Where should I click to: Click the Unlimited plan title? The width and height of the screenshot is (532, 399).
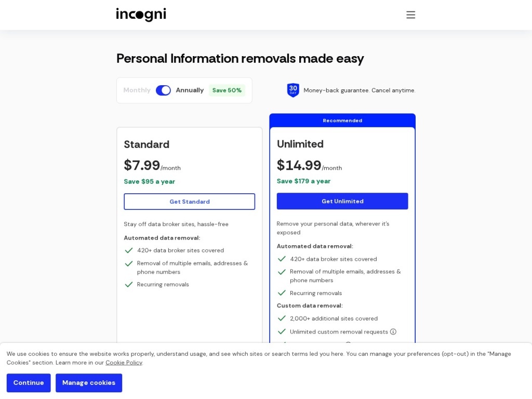point(300,144)
